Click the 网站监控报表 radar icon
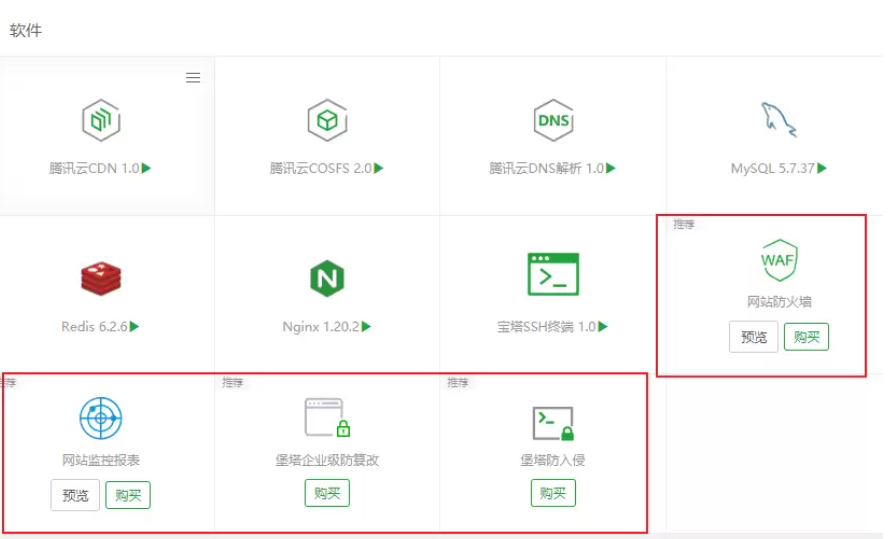 click(100, 416)
